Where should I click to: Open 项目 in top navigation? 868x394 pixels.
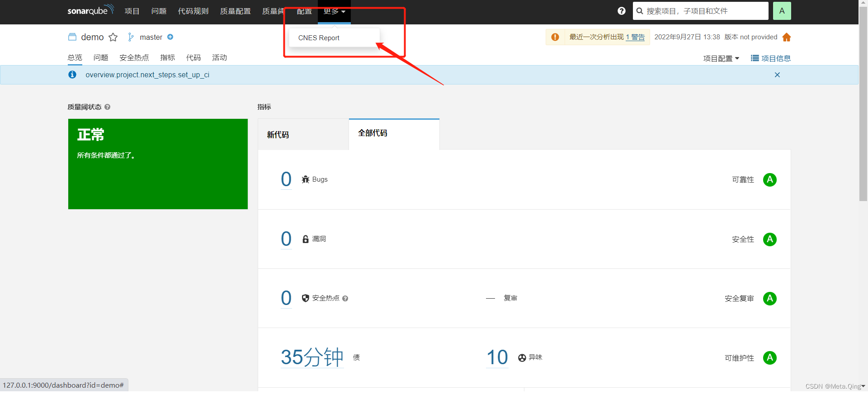132,11
